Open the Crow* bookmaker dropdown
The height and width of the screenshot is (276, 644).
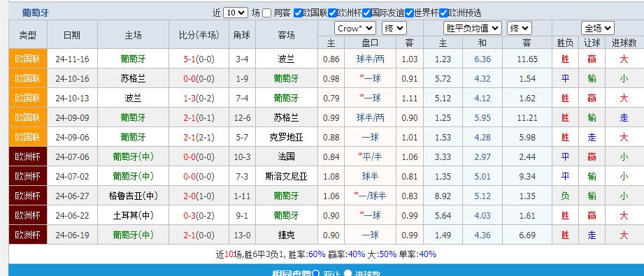(355, 29)
